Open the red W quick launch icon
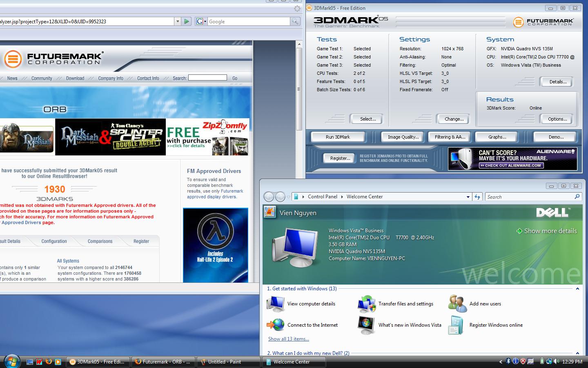Image resolution: width=588 pixels, height=368 pixels. click(39, 362)
